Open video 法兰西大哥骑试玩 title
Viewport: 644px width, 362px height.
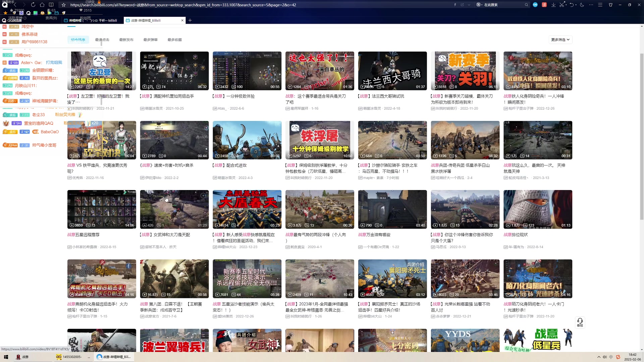tap(381, 96)
